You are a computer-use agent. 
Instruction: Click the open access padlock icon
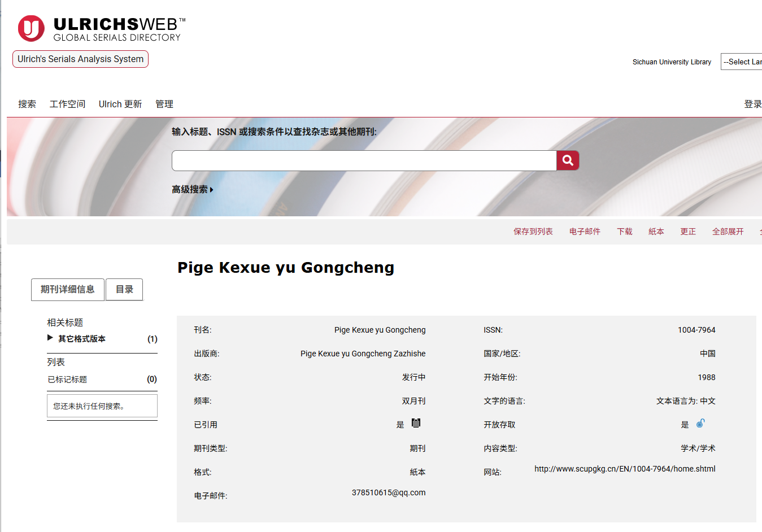pos(700,423)
